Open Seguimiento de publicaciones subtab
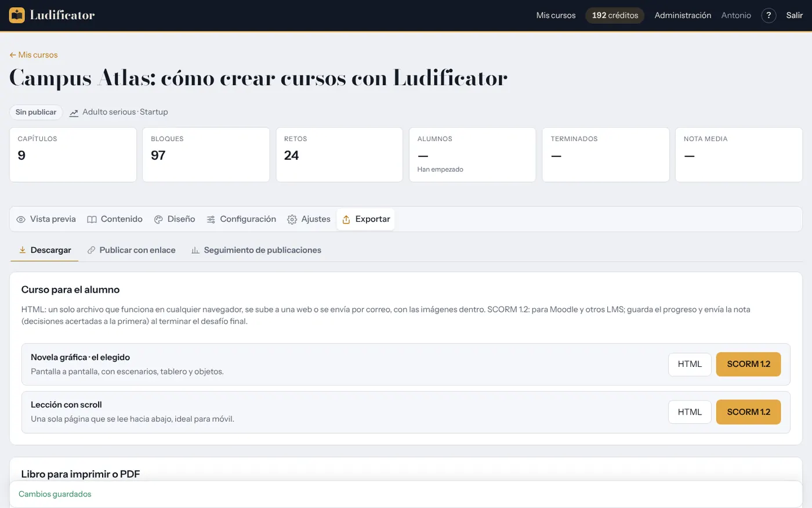 256,250
